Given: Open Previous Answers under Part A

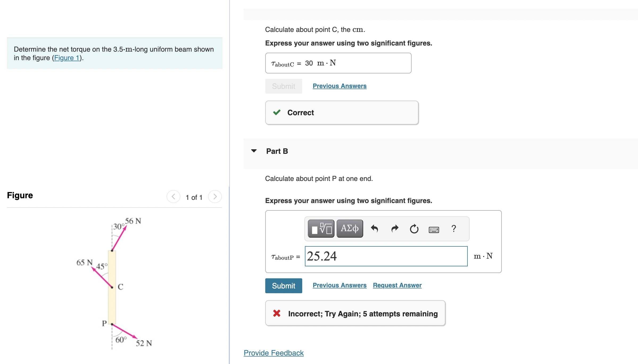Looking at the screenshot, I should coord(339,86).
